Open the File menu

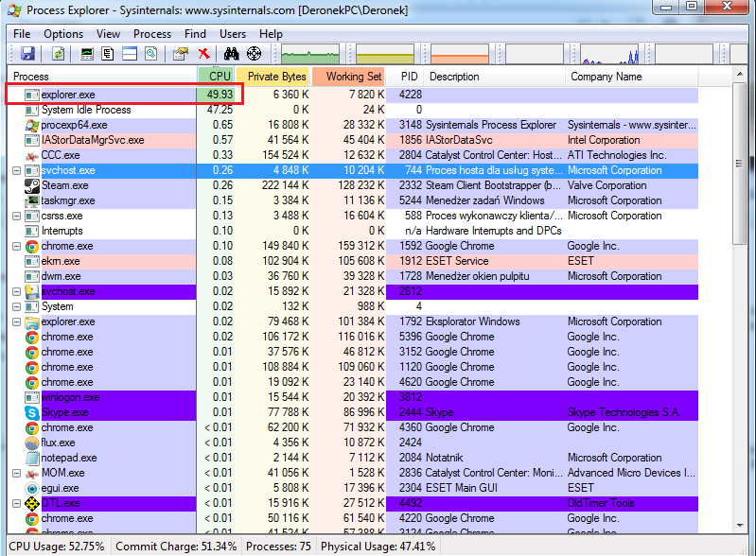click(x=22, y=34)
